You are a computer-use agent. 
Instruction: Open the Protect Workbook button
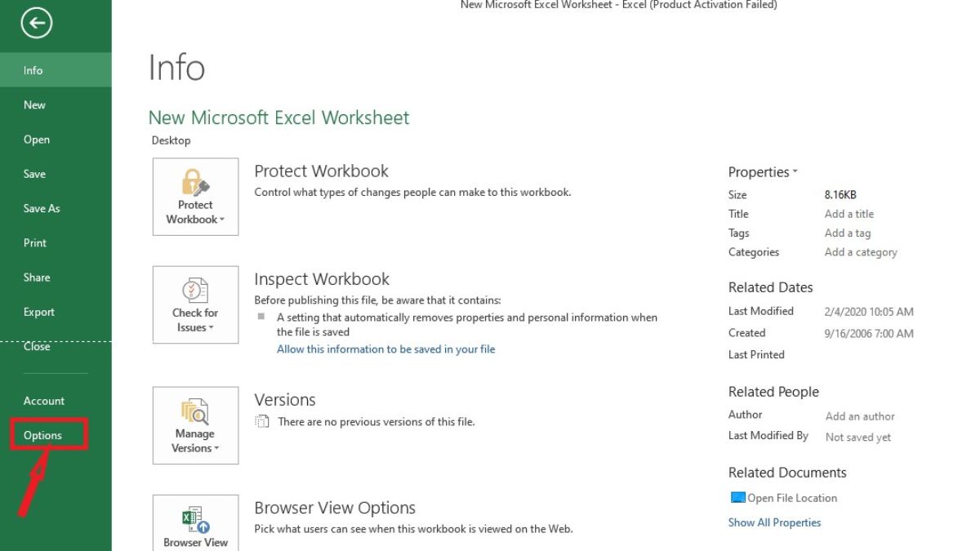(x=195, y=197)
